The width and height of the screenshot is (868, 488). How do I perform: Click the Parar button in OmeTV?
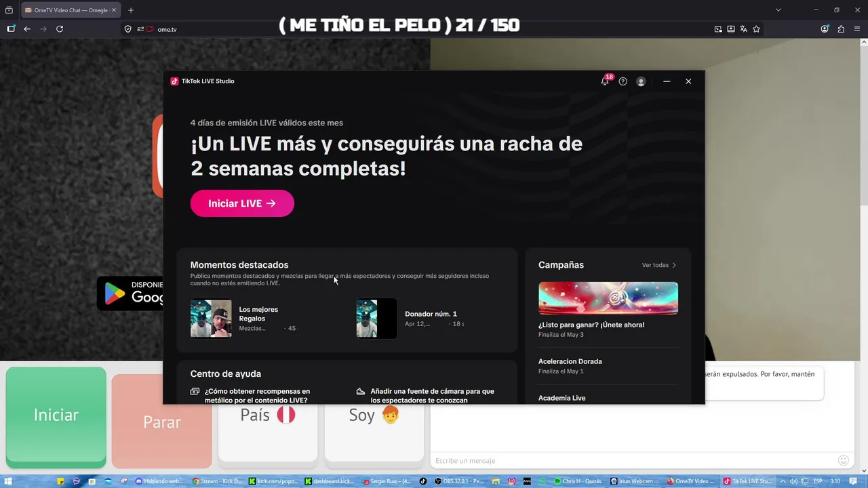click(162, 422)
